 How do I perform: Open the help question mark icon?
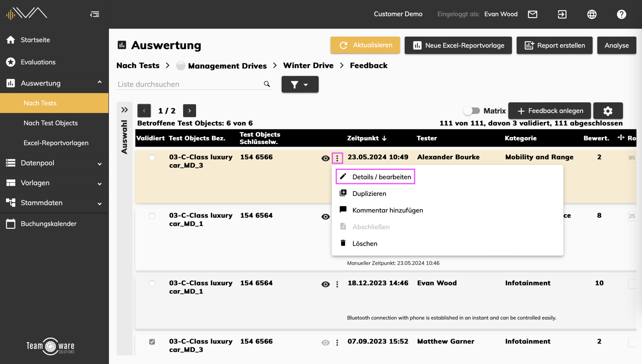621,14
